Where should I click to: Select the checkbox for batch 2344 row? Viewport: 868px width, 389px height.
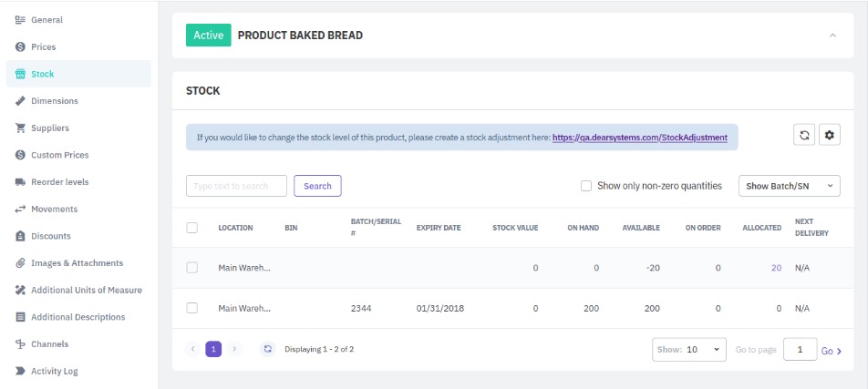pos(192,308)
